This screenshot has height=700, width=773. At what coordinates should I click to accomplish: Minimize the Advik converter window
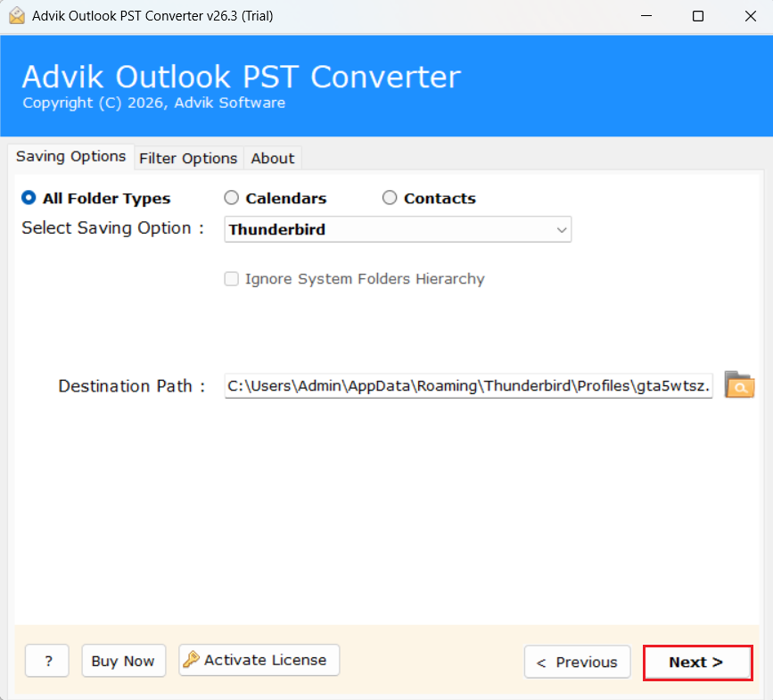pos(646,16)
